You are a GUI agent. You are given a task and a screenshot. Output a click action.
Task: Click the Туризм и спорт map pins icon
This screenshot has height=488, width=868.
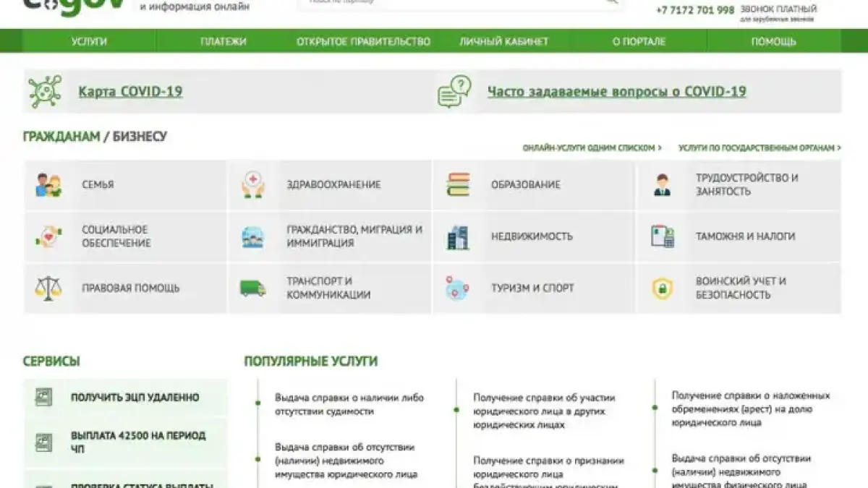click(457, 288)
